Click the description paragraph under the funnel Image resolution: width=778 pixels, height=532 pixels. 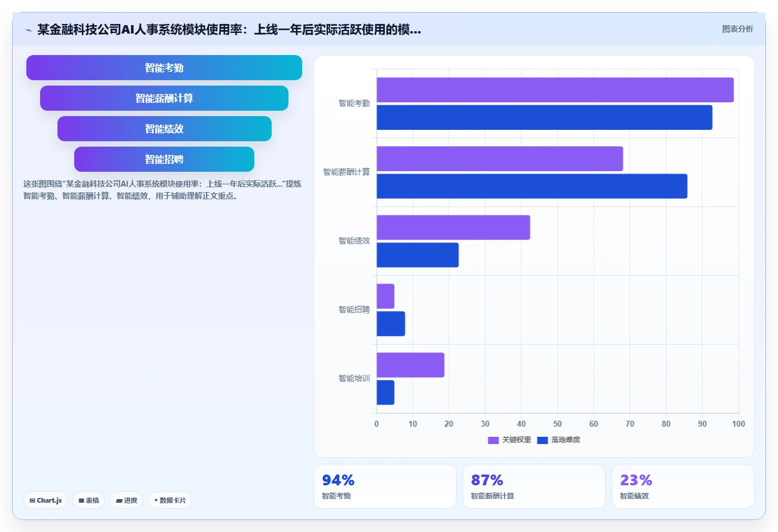pos(162,190)
